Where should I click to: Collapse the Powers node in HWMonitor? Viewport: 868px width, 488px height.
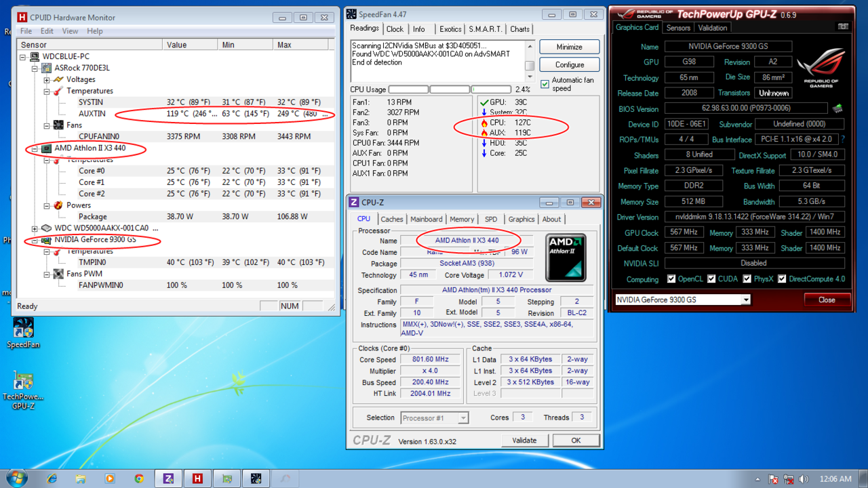click(x=47, y=205)
